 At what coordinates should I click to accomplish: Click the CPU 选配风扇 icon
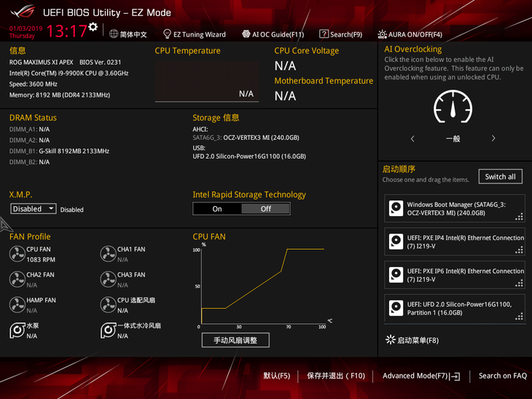pos(109,305)
